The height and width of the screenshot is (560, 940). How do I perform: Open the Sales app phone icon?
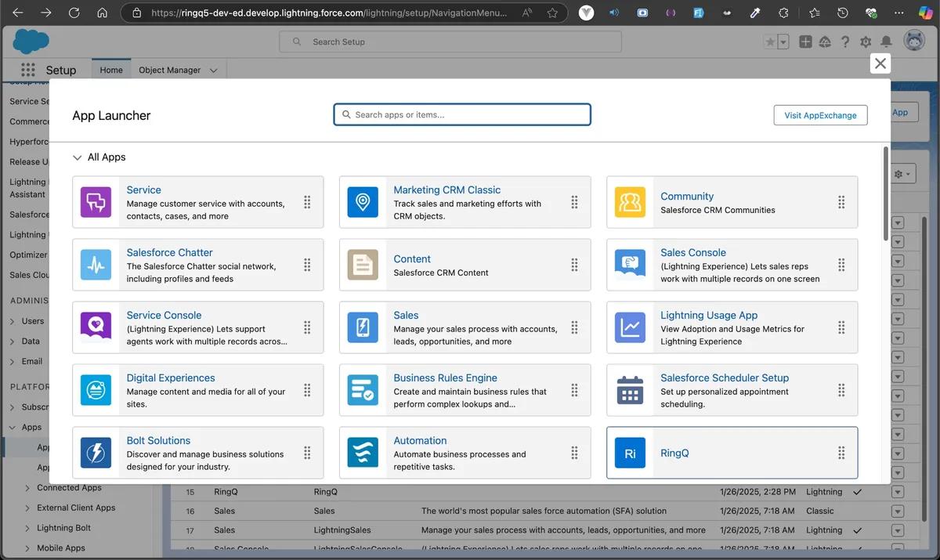pos(363,327)
